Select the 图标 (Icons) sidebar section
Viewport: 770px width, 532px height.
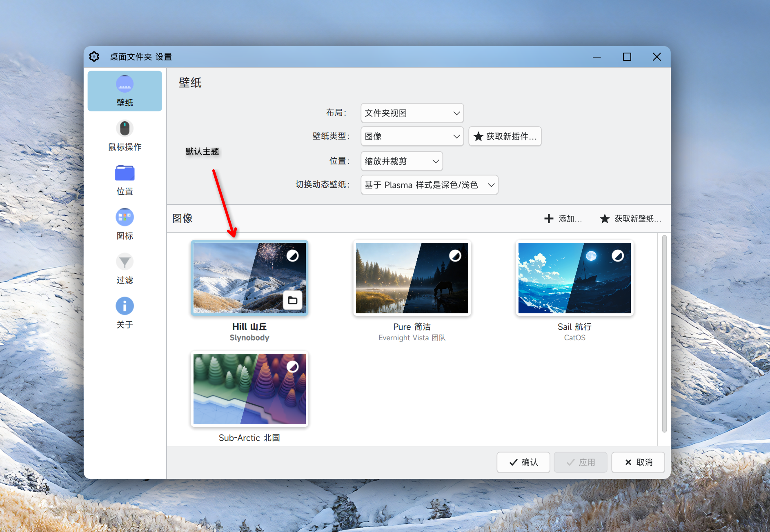click(125, 224)
